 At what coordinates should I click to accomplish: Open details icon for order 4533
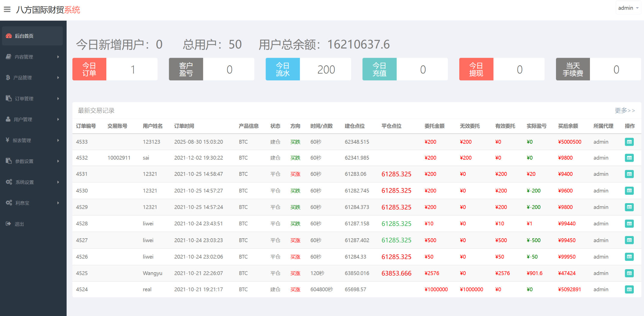coord(629,142)
